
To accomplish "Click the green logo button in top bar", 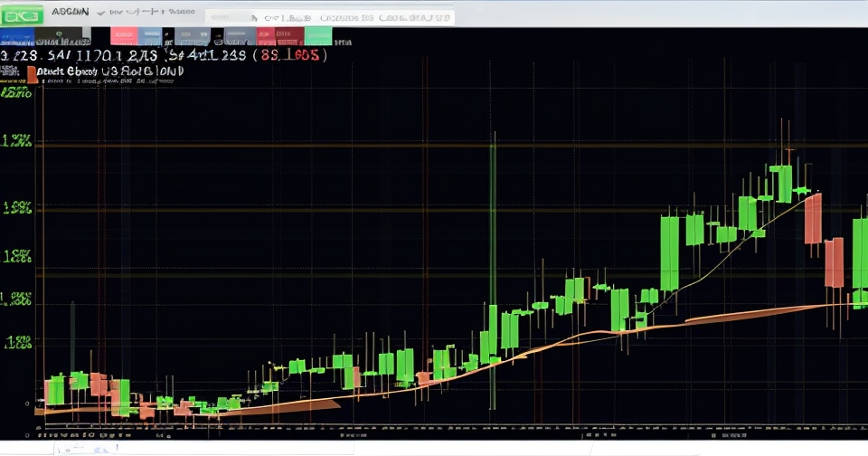I will coord(22,14).
